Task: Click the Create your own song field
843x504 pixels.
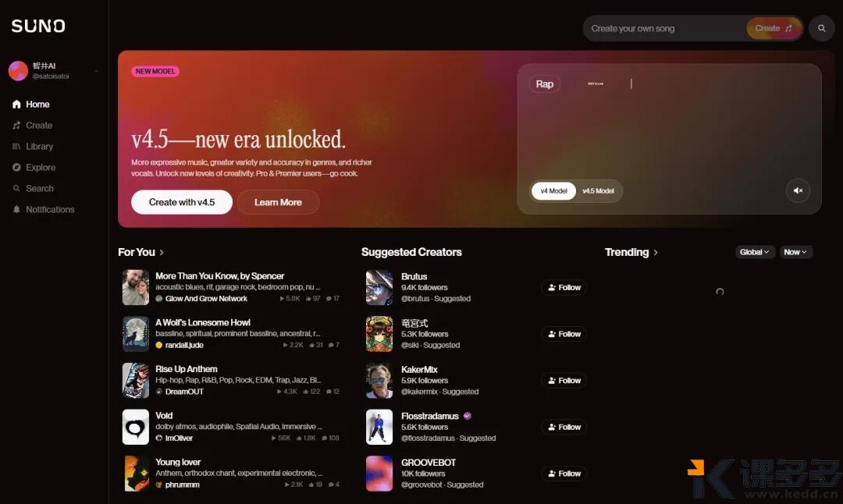Action: point(666,29)
